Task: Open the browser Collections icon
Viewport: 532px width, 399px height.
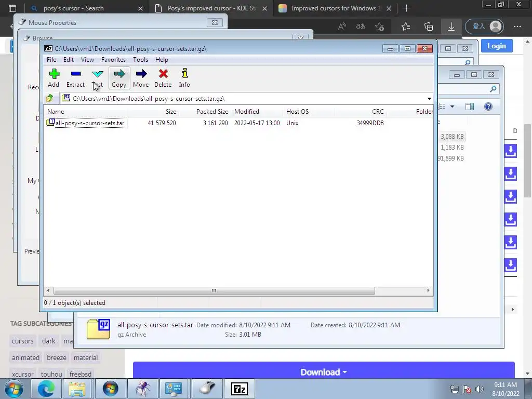Action: 429,26
